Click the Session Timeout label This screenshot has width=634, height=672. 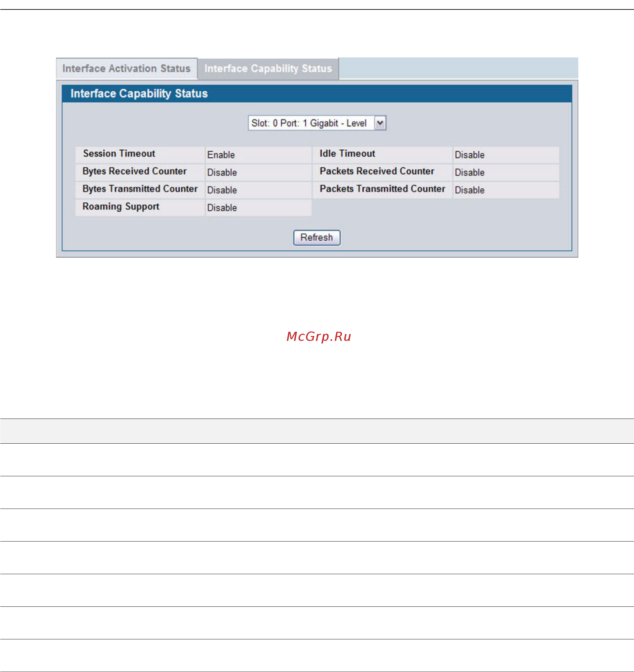point(119,154)
